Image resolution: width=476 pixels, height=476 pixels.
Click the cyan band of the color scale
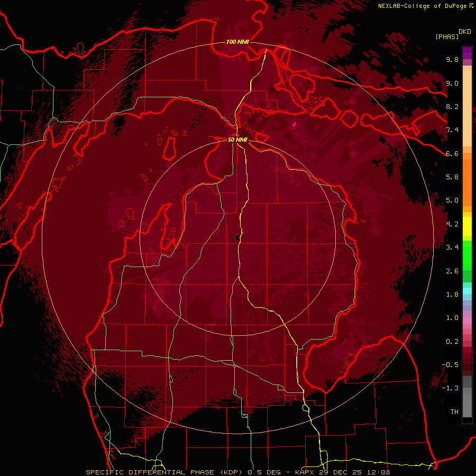467,291
